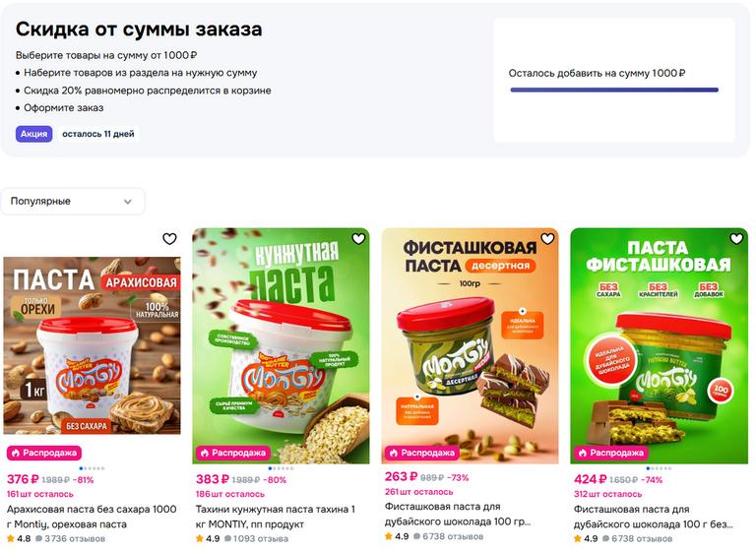Click the order sum progress bar
This screenshot has width=756, height=550.
click(614, 90)
